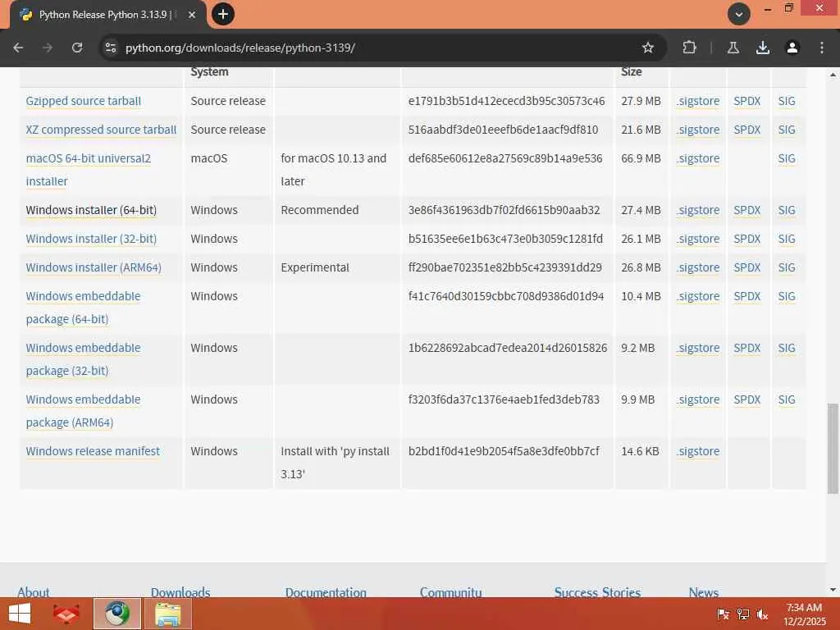Open the News footer link
840x630 pixels.
(x=703, y=592)
